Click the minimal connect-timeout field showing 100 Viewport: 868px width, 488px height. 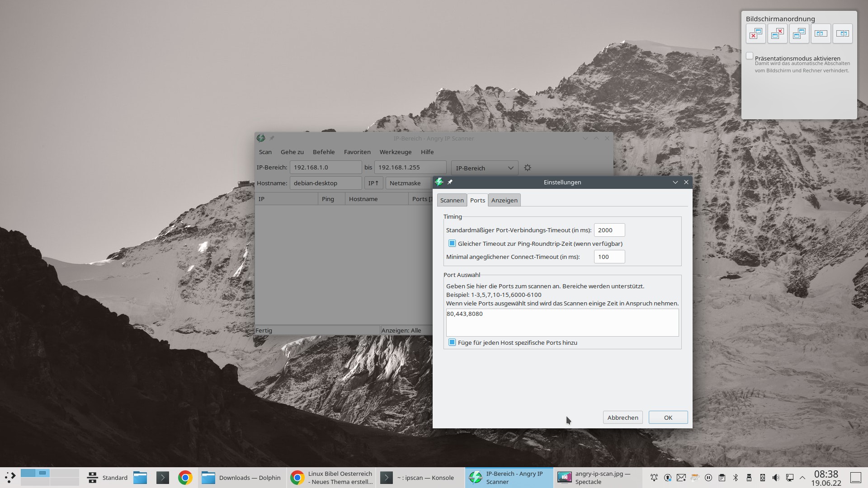(609, 257)
